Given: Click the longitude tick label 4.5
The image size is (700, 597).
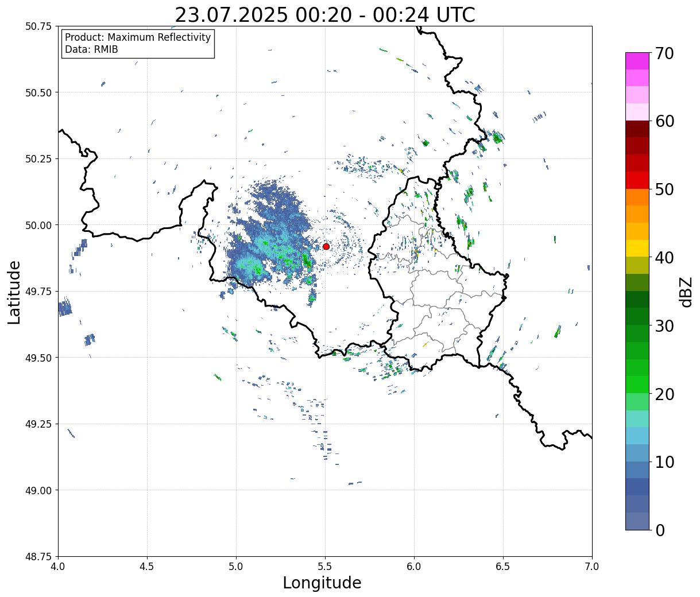Looking at the screenshot, I should [147, 567].
